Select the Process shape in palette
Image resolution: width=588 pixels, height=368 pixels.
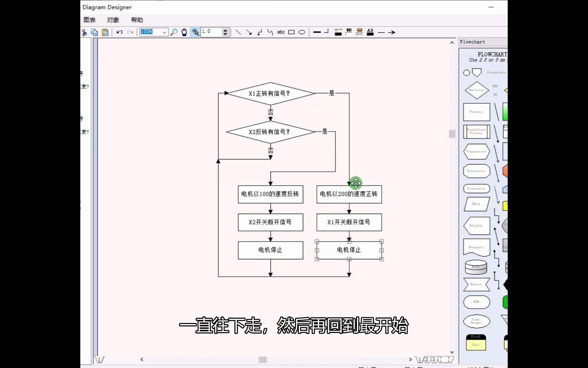[476, 112]
